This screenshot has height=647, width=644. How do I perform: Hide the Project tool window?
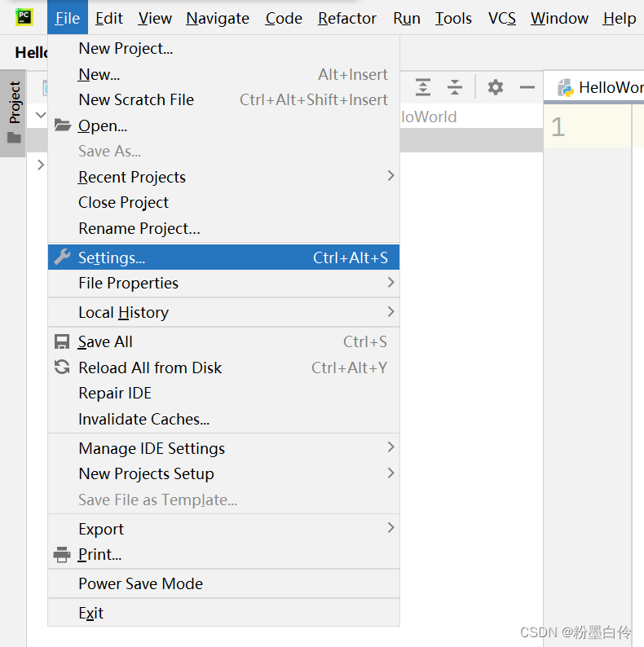[527, 87]
